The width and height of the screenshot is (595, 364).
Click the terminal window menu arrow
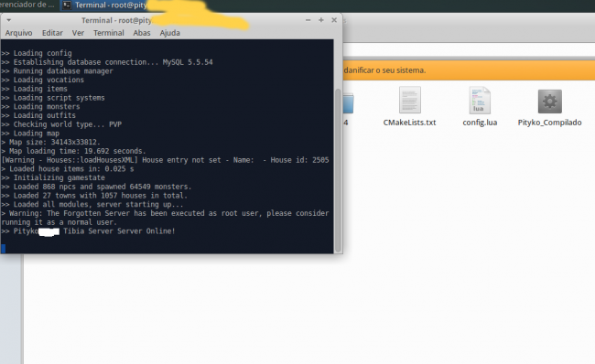pos(9,20)
